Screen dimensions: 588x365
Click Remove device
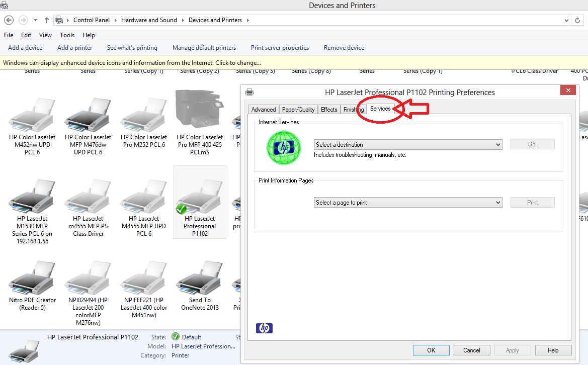[344, 48]
